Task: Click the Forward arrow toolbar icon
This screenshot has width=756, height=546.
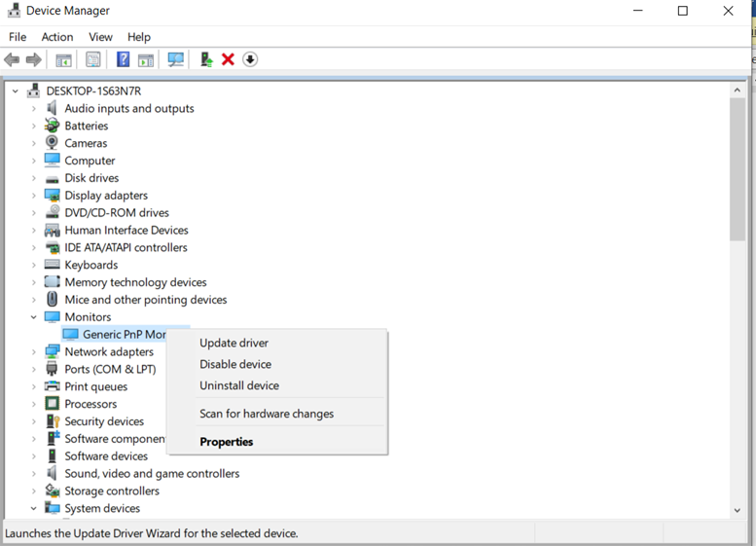Action: click(33, 59)
